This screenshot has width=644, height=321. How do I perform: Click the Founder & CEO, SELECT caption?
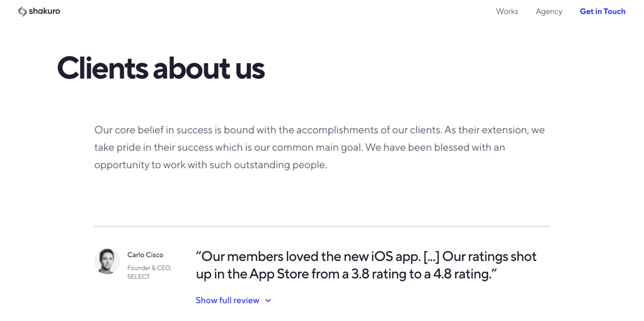click(149, 272)
